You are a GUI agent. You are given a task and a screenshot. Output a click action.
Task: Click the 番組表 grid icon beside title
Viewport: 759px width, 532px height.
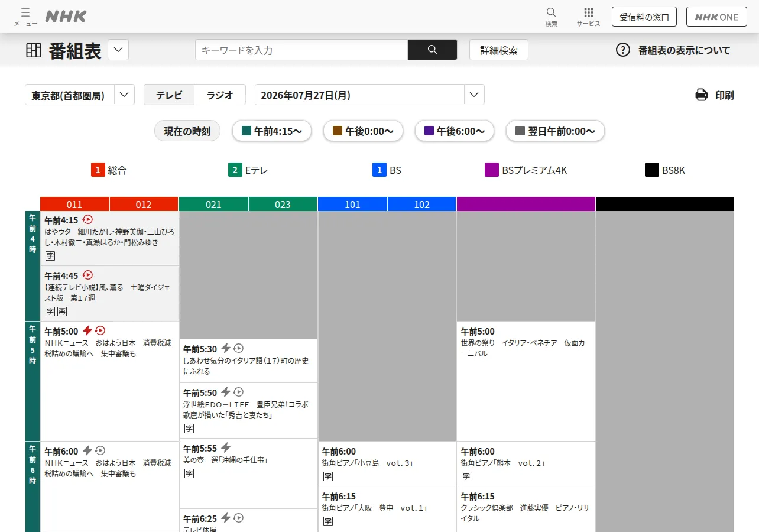click(x=34, y=50)
